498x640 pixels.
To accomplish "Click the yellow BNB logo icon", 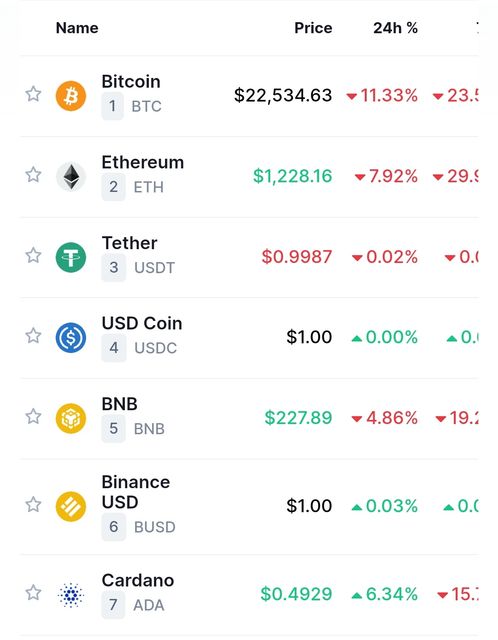I will pos(71,418).
